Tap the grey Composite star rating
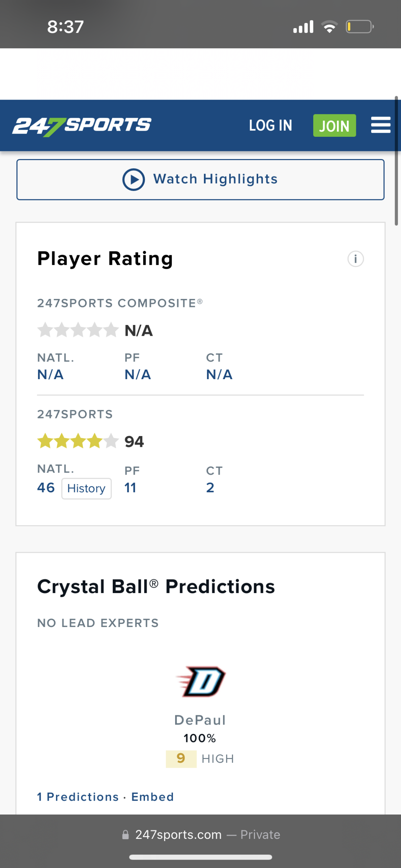Image resolution: width=401 pixels, height=868 pixels. [78, 330]
